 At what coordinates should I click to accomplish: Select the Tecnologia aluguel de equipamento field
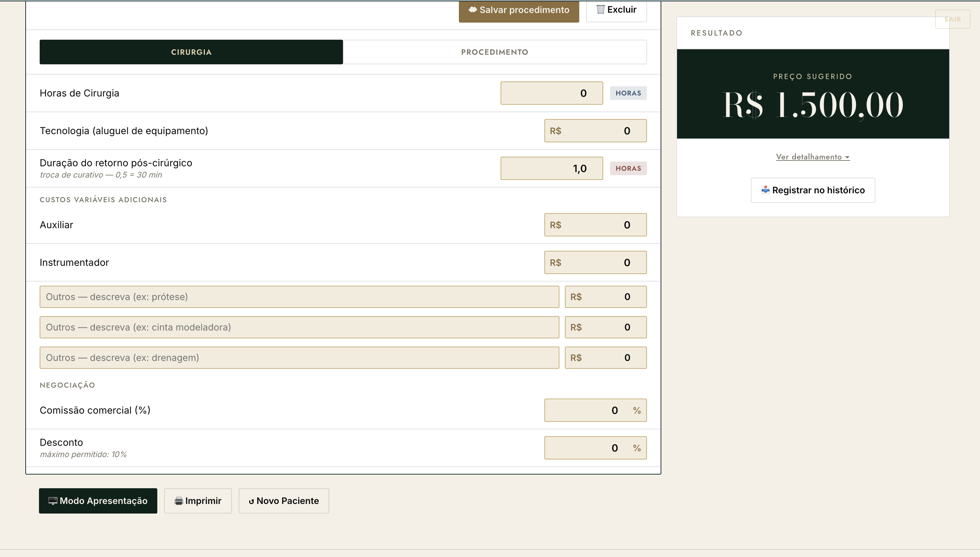click(x=595, y=131)
